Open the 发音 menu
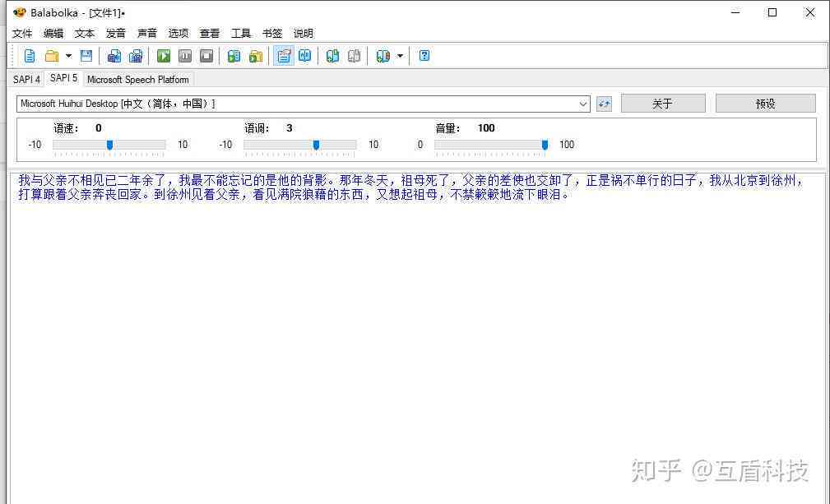This screenshot has height=504, width=830. (116, 34)
